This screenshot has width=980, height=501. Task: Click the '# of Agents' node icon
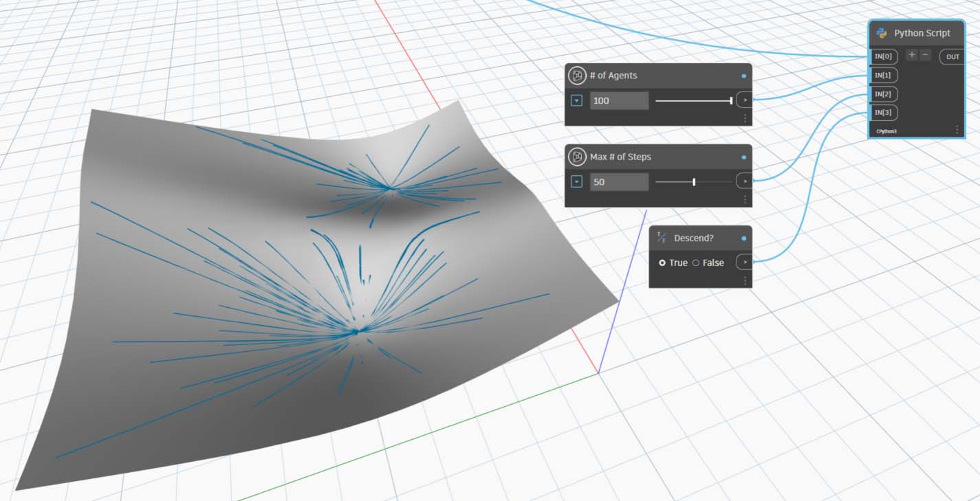[578, 76]
